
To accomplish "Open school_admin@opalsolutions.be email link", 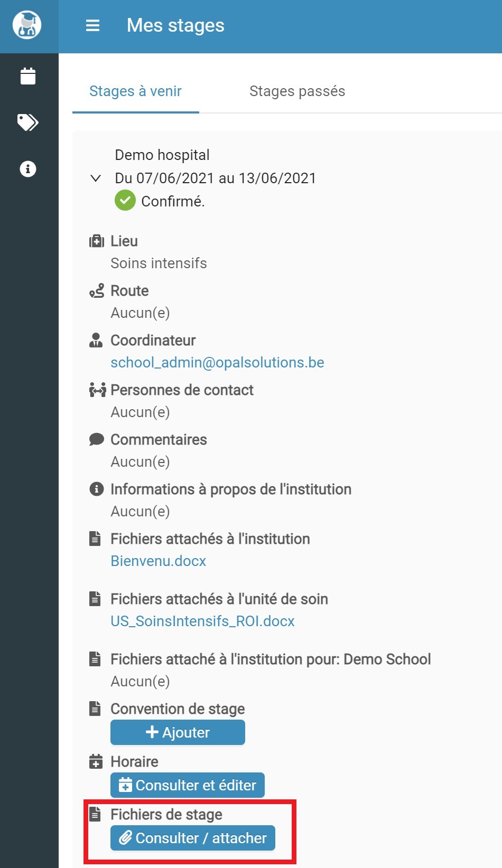I will coord(217,362).
